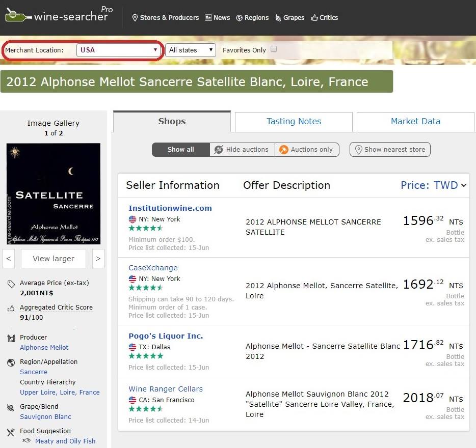Image resolution: width=476 pixels, height=448 pixels.
Task: Open Merchant Location USA dropdown
Action: click(118, 50)
